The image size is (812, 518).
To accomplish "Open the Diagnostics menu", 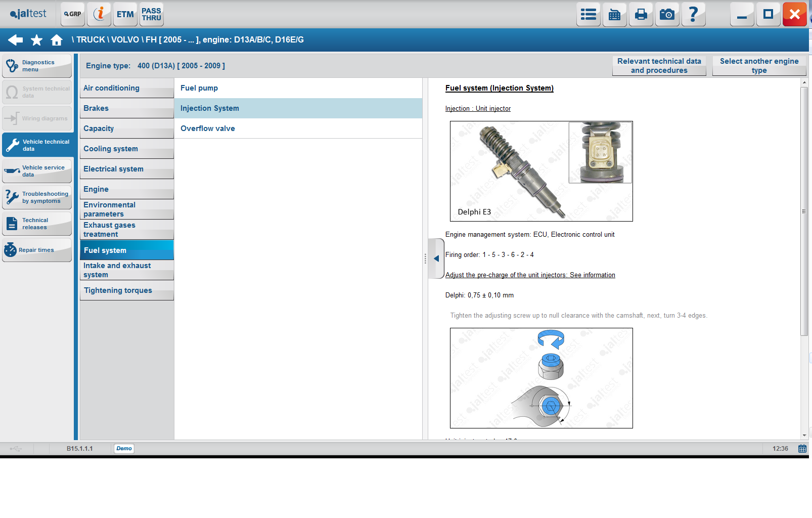I will [37, 66].
